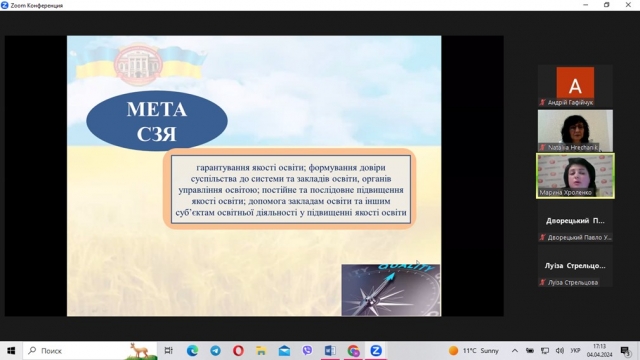Screen dimensions: 640x360
Task: Click the Zoom icon on the taskbar
Action: pyautogui.click(x=376, y=351)
